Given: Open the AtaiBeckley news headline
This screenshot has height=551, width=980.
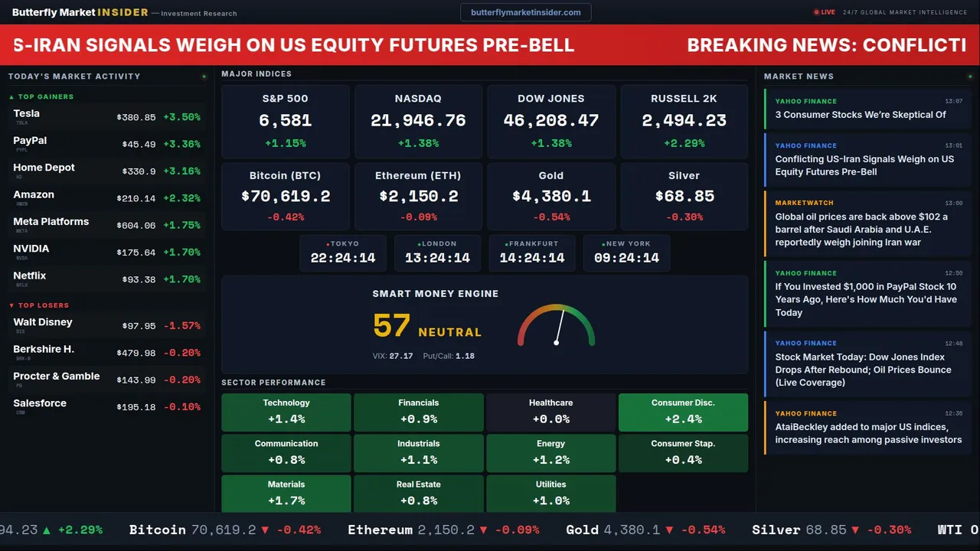Looking at the screenshot, I should click(x=868, y=433).
